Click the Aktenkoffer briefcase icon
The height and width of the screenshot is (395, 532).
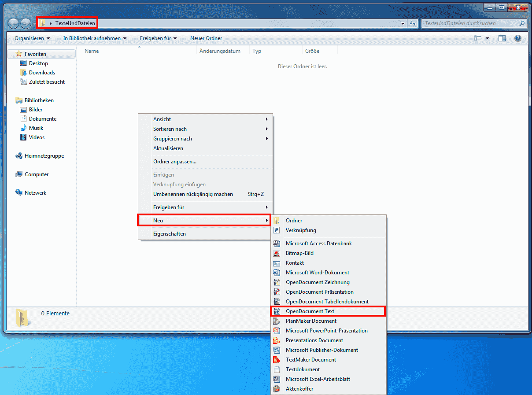(x=277, y=389)
